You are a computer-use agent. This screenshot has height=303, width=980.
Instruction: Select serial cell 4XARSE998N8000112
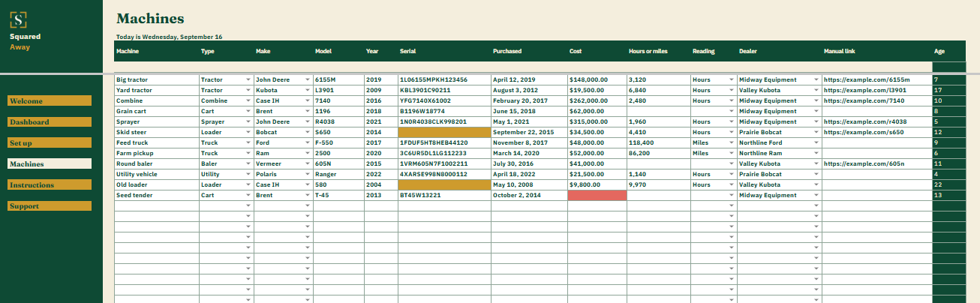(x=444, y=174)
